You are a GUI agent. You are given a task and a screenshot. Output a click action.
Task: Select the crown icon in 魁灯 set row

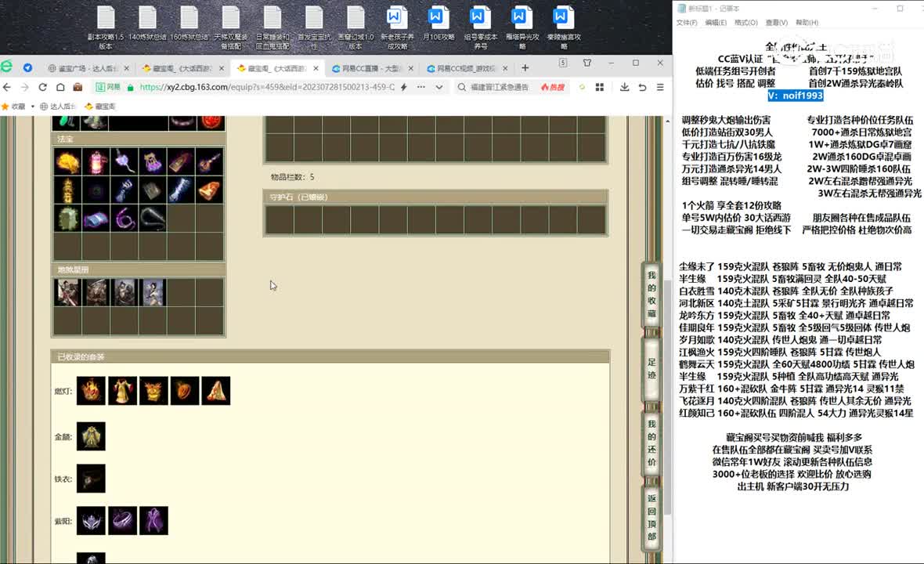pyautogui.click(x=91, y=391)
